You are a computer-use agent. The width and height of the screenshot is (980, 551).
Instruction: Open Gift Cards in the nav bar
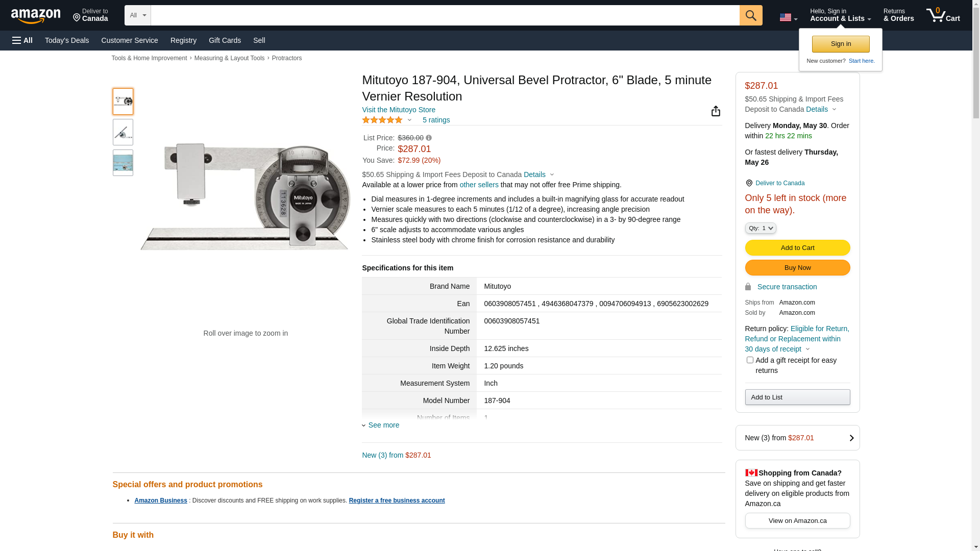pyautogui.click(x=225, y=40)
